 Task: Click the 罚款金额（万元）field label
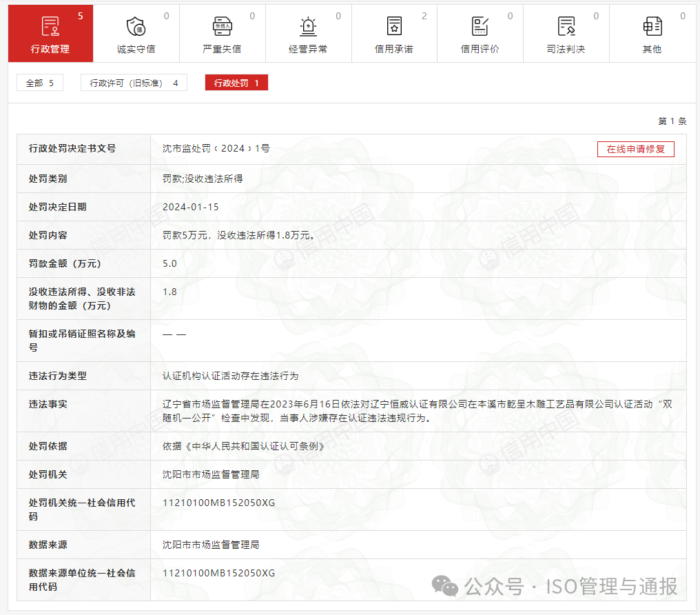pos(65,263)
